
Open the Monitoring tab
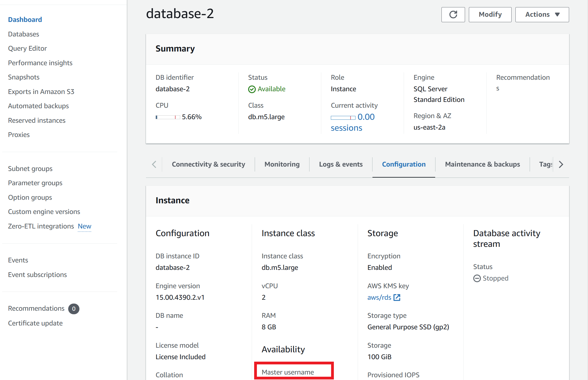point(282,164)
